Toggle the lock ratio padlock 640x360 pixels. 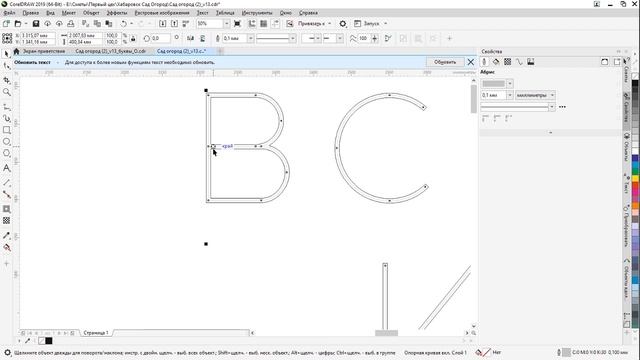133,38
